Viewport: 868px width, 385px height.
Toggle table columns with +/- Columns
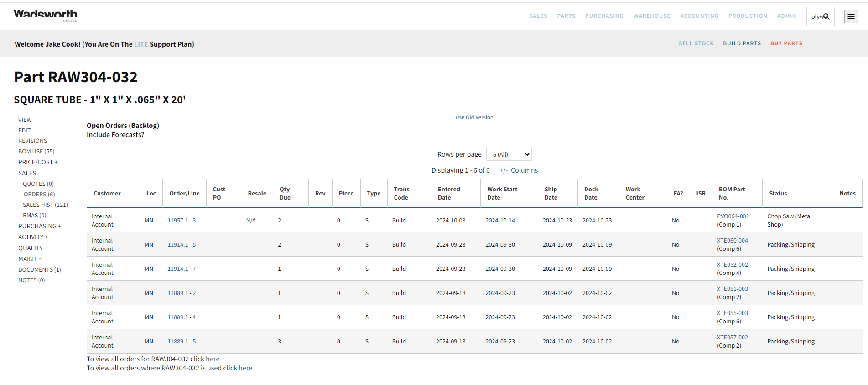(x=518, y=170)
